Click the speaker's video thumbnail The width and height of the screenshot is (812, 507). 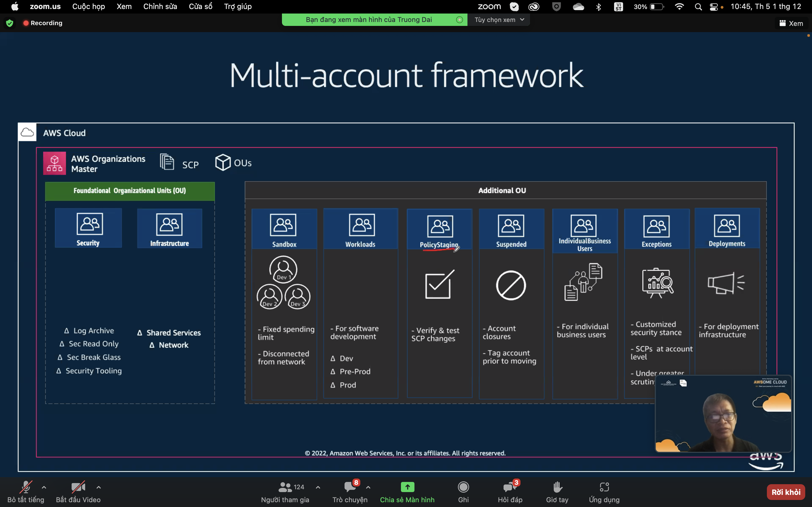(x=723, y=414)
